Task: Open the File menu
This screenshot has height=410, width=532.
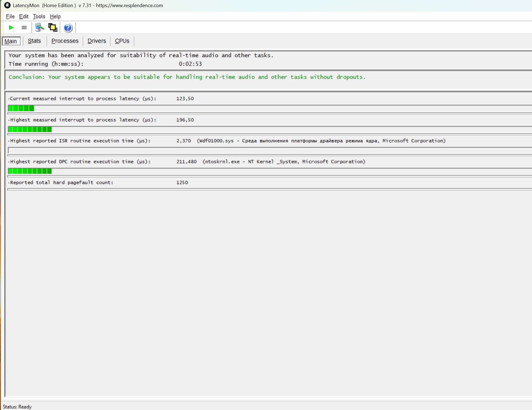Action: click(10, 16)
